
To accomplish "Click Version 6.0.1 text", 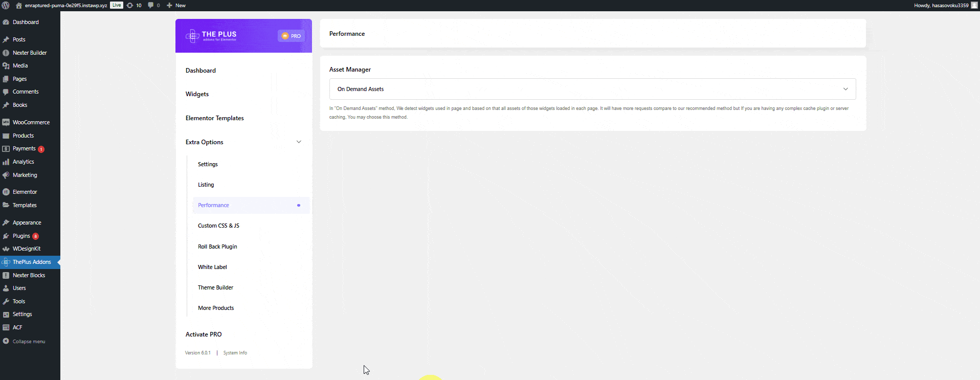I will point(197,353).
